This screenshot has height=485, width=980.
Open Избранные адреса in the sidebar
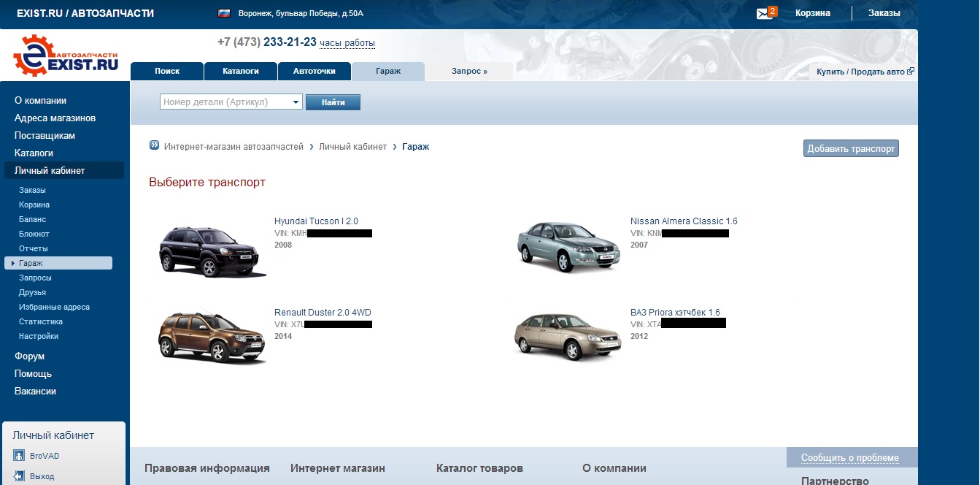(54, 307)
